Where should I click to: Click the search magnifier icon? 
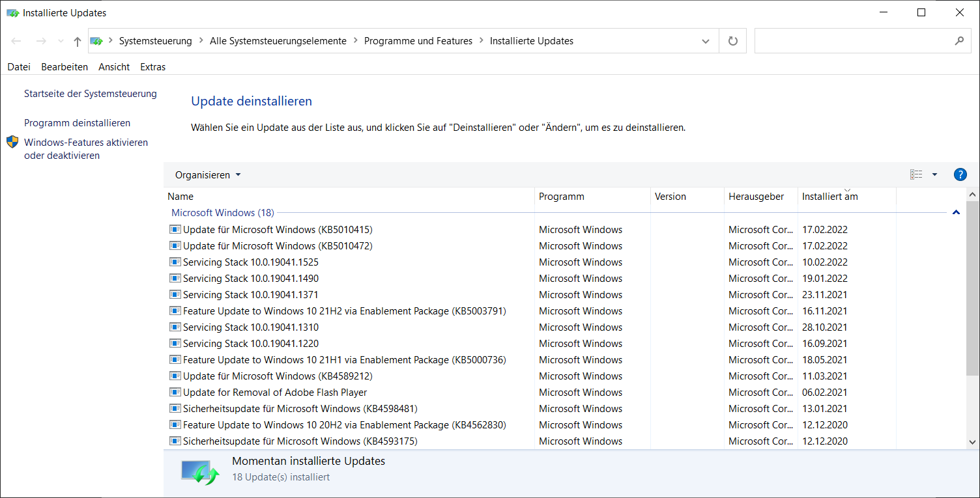tap(958, 41)
